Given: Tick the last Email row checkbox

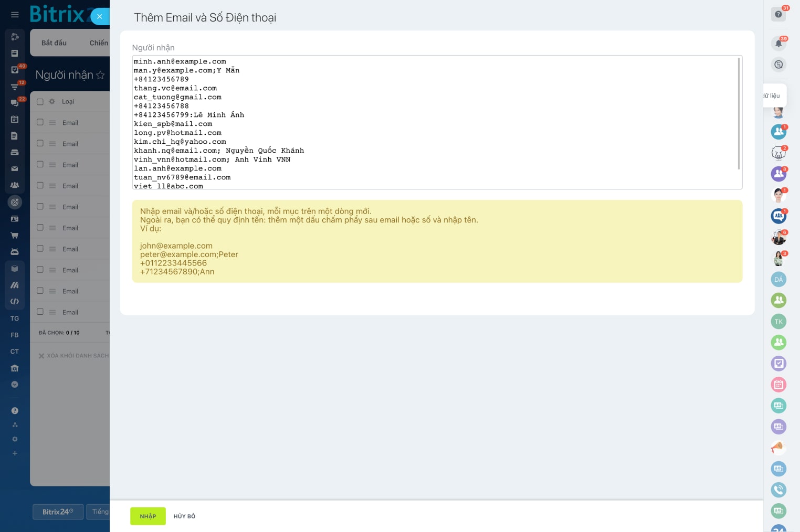Looking at the screenshot, I should [x=40, y=312].
